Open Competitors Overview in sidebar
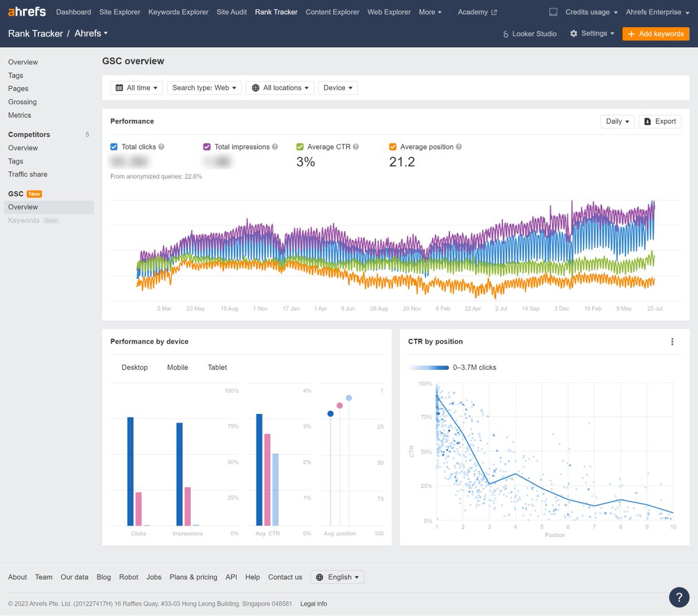This screenshot has height=616, width=698. point(23,148)
